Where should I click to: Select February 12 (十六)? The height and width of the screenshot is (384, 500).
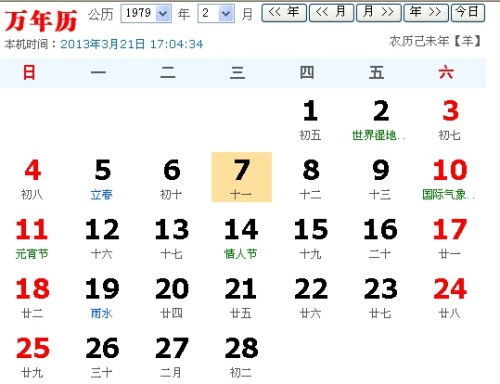102,238
